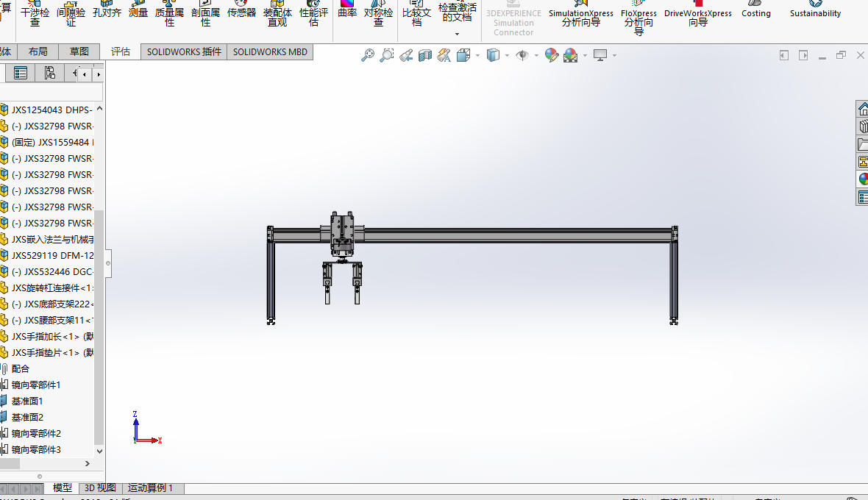Open Apply Scene dropdown arrow
The width and height of the screenshot is (868, 500).
click(x=585, y=55)
